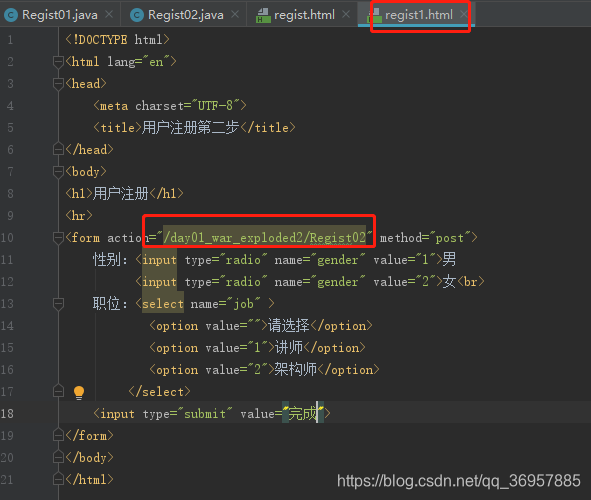Click the DOCTYPE declaration on line 1
The image size is (591, 500).
[117, 40]
